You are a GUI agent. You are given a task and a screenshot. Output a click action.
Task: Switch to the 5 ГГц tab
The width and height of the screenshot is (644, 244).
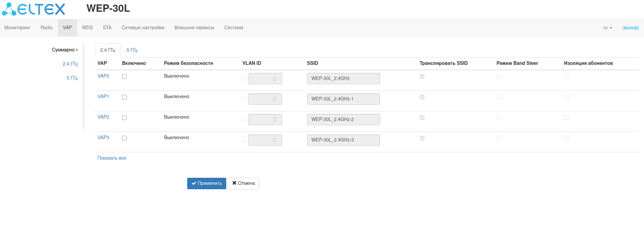[x=132, y=50]
